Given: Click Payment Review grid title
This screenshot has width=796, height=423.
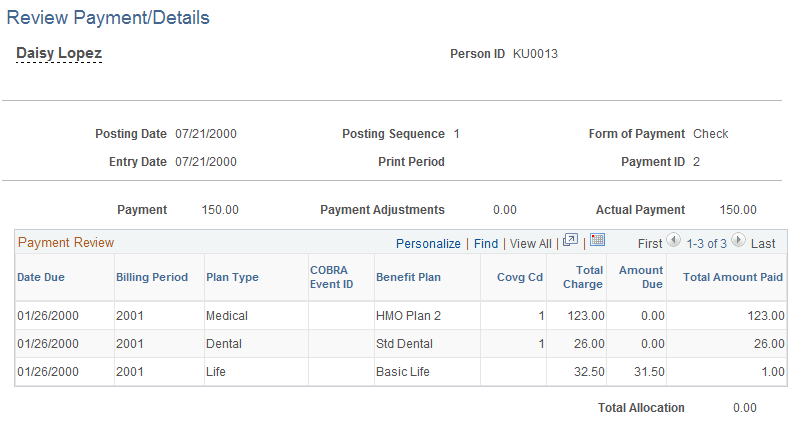Looking at the screenshot, I should pos(66,243).
